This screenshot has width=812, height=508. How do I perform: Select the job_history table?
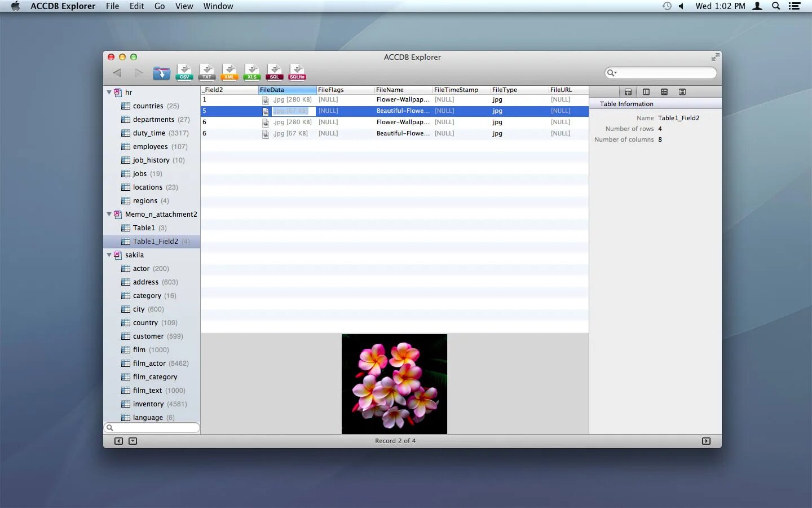tap(152, 160)
